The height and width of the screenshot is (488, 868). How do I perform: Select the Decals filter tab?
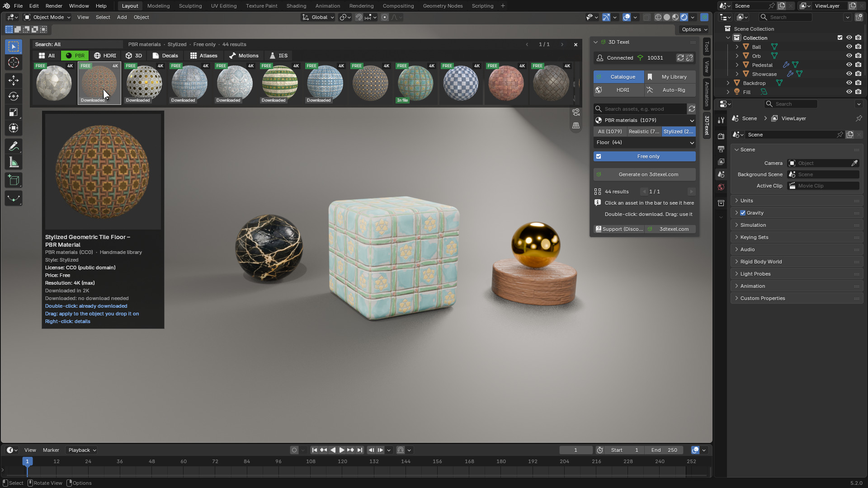165,56
